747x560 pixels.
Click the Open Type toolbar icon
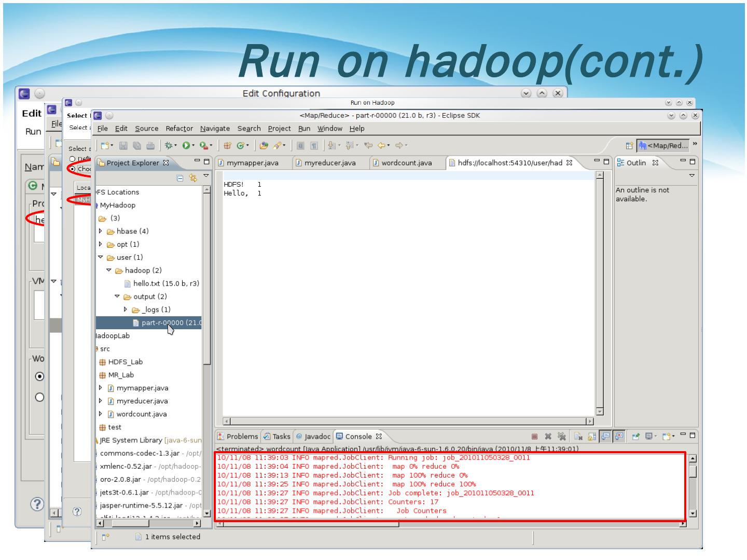(264, 146)
